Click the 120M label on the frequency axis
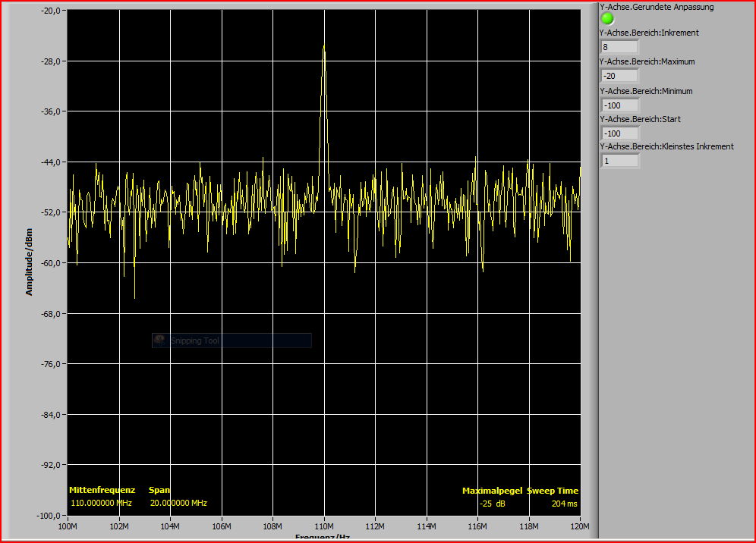 pyautogui.click(x=580, y=526)
